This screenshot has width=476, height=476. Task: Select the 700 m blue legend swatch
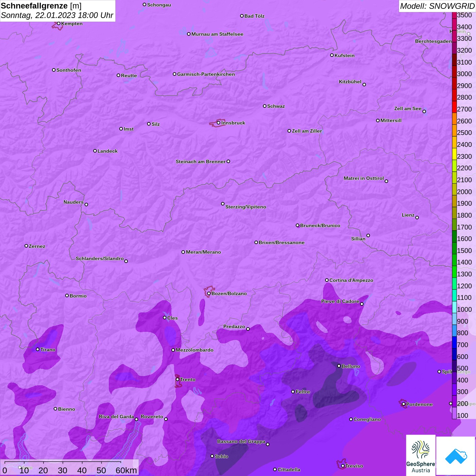point(454,342)
